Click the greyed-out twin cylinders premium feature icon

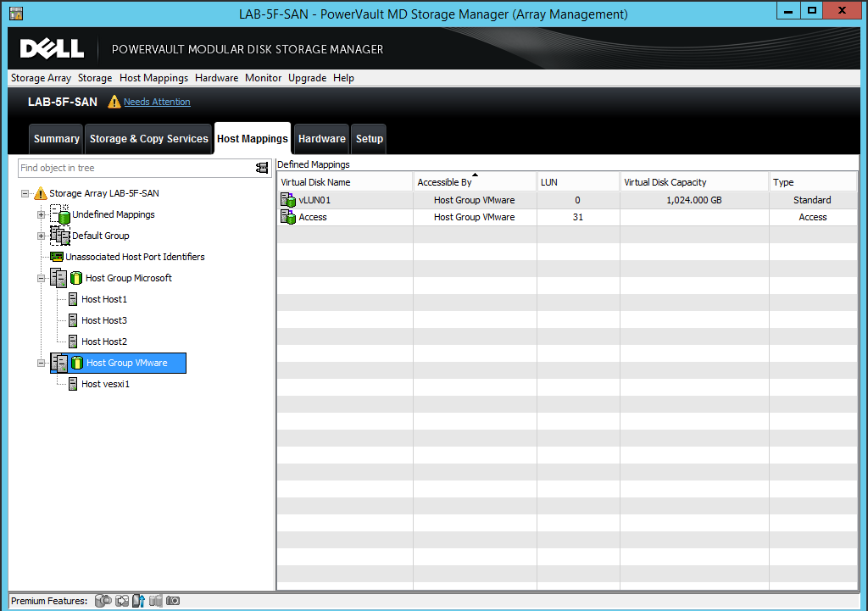tap(156, 601)
